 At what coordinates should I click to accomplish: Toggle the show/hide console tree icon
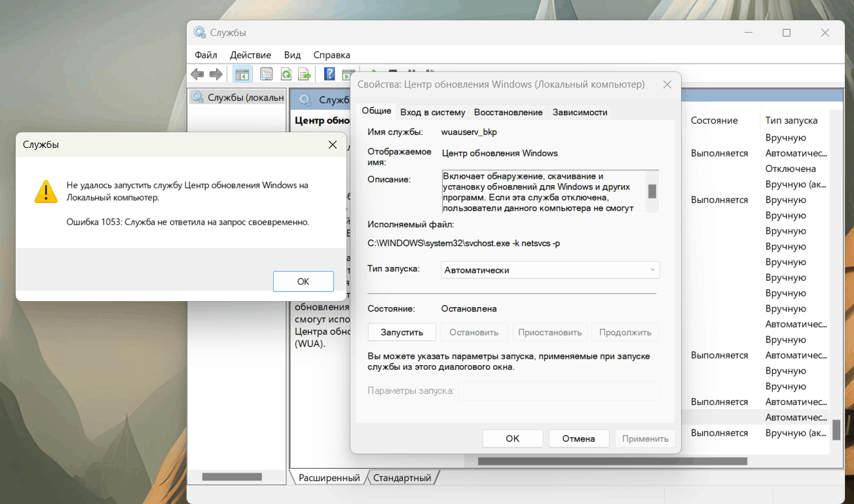click(x=242, y=74)
